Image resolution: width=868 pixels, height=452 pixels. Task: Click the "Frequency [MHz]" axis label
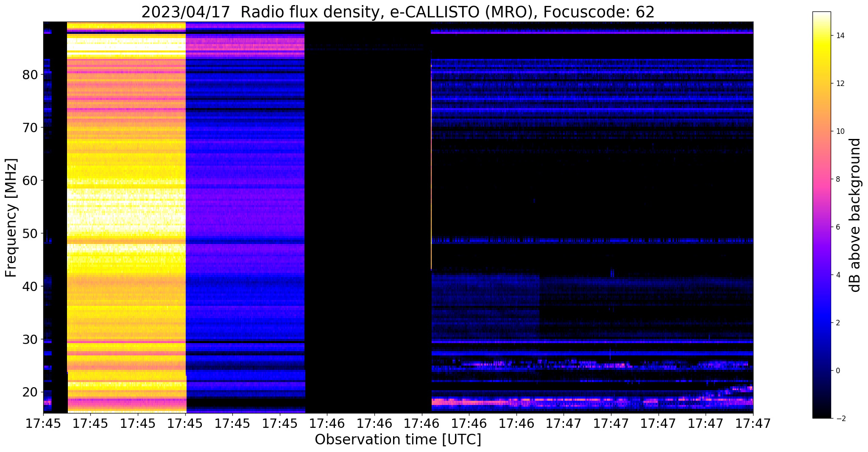[11, 218]
